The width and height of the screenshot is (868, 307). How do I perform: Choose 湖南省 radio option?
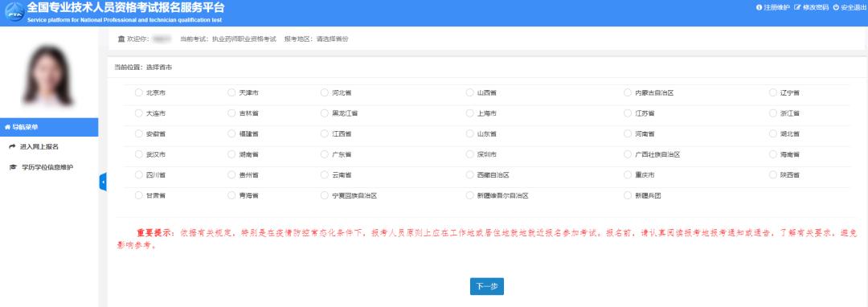click(231, 153)
